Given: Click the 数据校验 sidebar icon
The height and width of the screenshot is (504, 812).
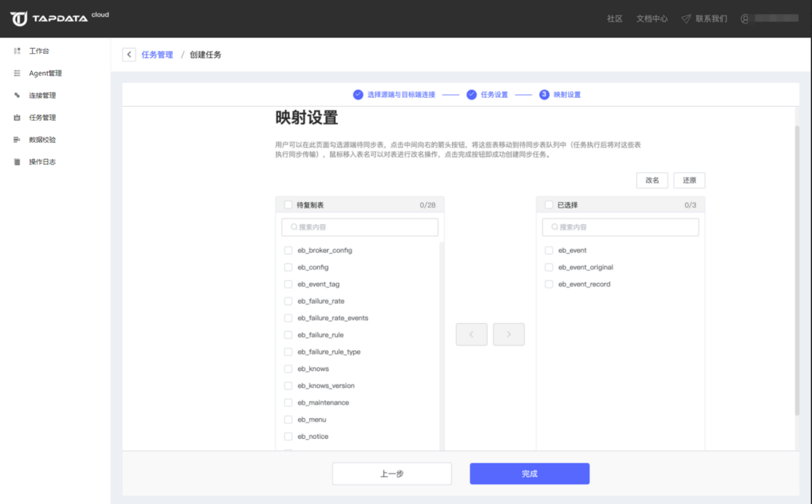Looking at the screenshot, I should (x=17, y=140).
